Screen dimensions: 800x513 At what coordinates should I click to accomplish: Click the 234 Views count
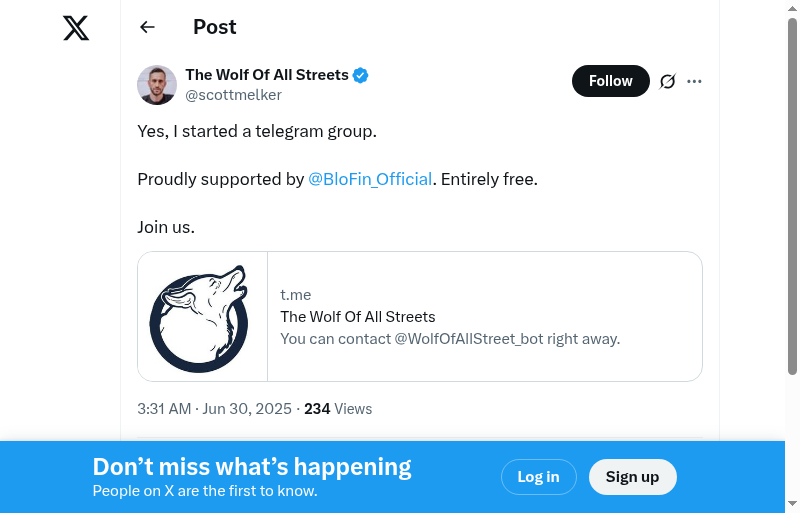[x=338, y=408]
